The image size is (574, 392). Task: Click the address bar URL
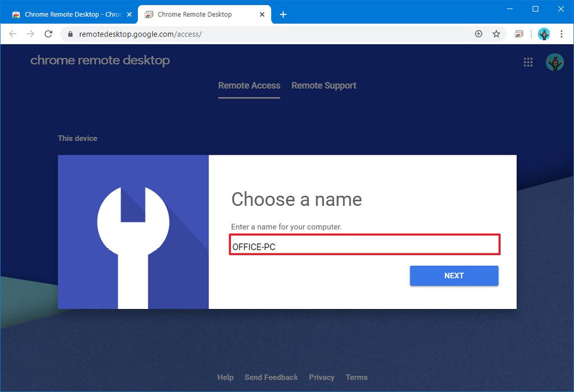(x=141, y=34)
